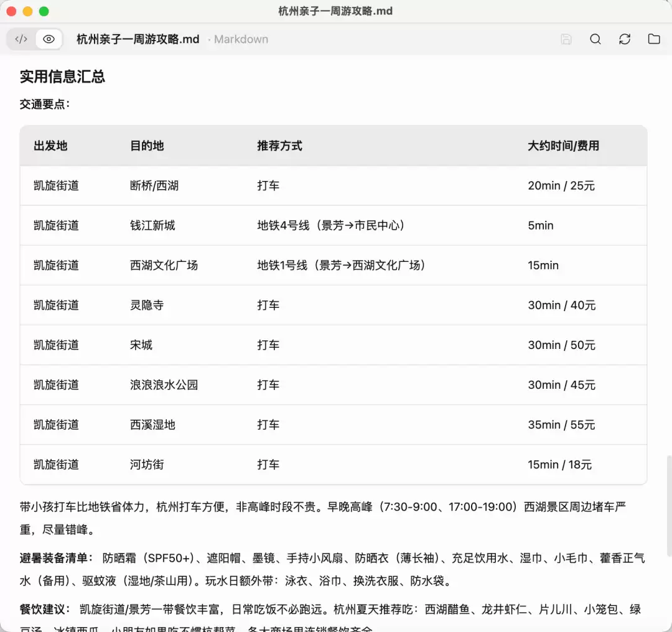This screenshot has width=672, height=632.
Task: Click the file name 杭州亲子一周游攻略.md in toolbar
Action: pos(138,39)
